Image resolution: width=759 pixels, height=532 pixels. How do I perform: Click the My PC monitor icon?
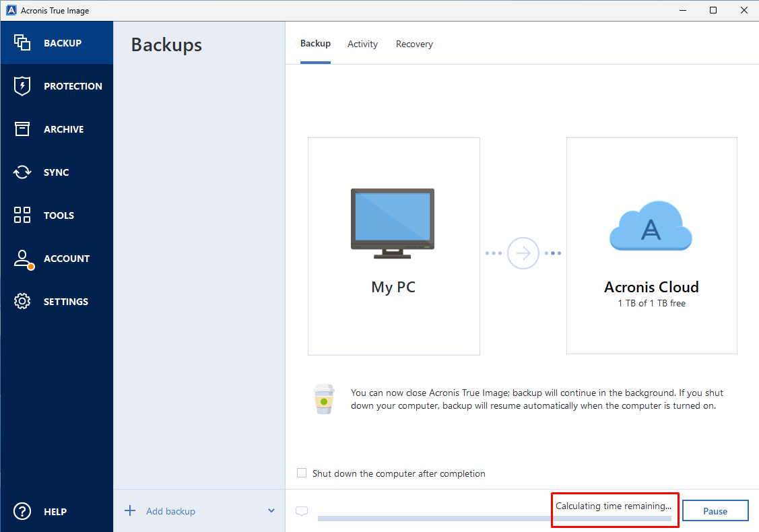click(393, 224)
